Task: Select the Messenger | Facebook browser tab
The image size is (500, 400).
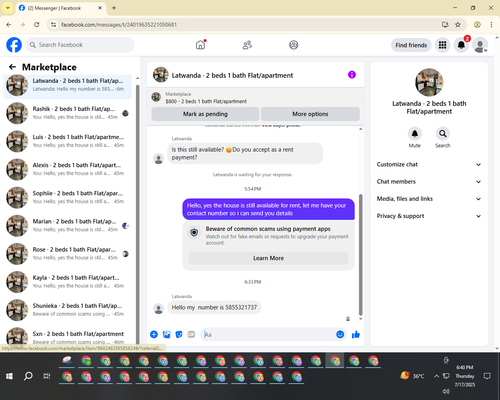Action: click(x=60, y=8)
